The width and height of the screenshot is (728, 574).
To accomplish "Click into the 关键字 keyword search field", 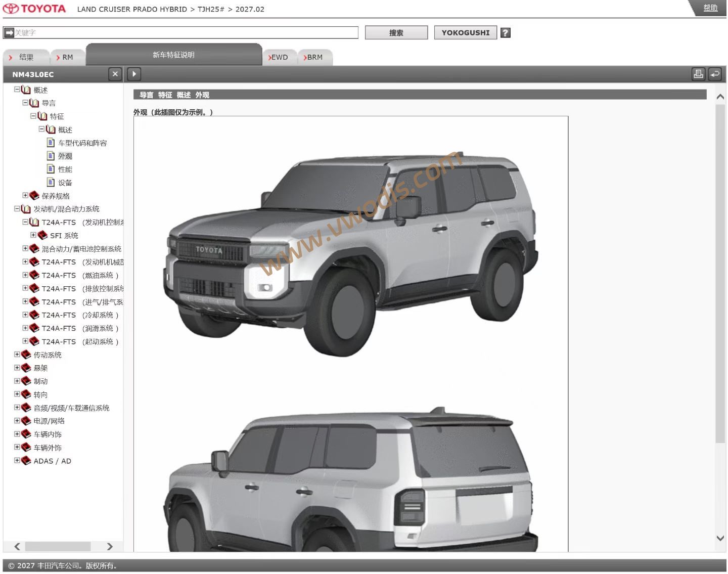I will (186, 32).
